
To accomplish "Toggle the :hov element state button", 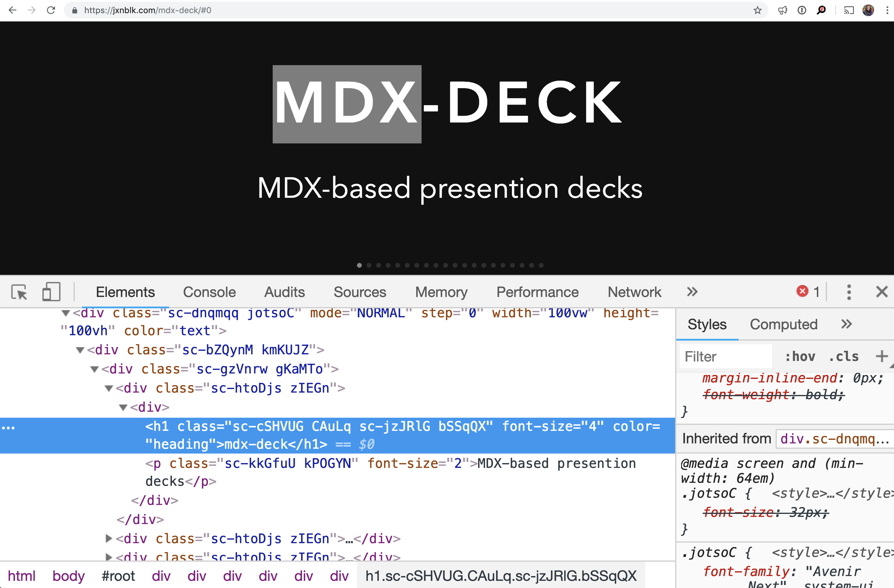I will [x=800, y=356].
